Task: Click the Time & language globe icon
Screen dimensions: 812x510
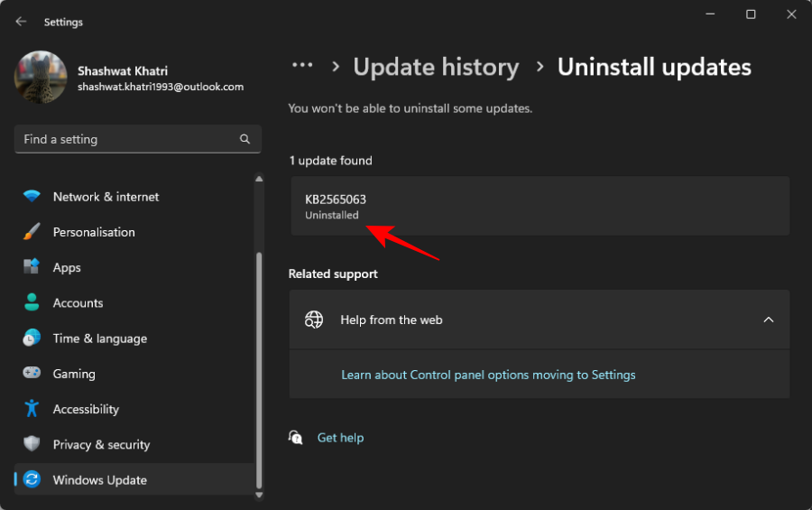Action: tap(32, 338)
